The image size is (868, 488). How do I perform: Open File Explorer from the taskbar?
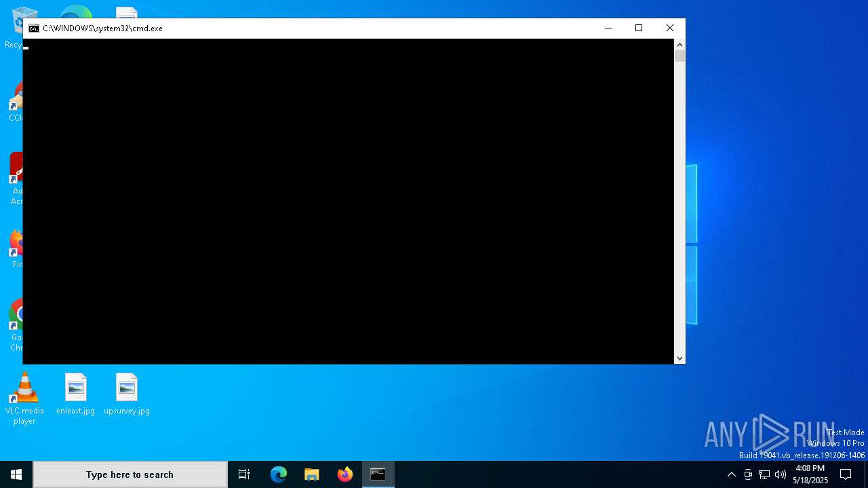312,474
